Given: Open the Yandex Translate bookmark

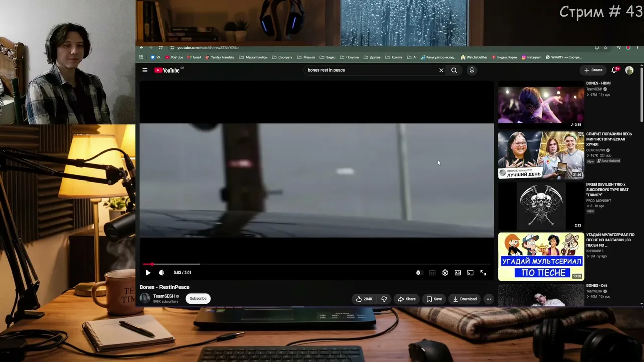Looking at the screenshot, I should point(220,57).
